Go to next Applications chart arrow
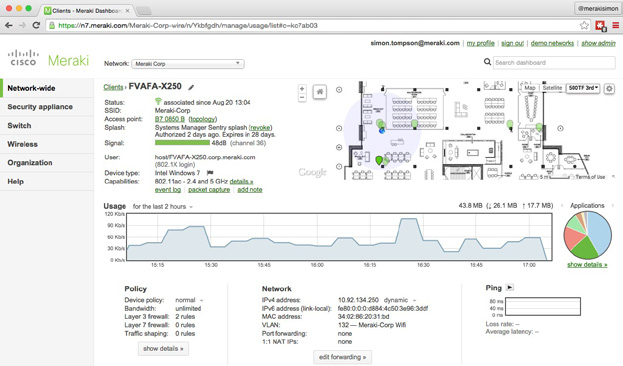623x366 pixels. [612, 205]
